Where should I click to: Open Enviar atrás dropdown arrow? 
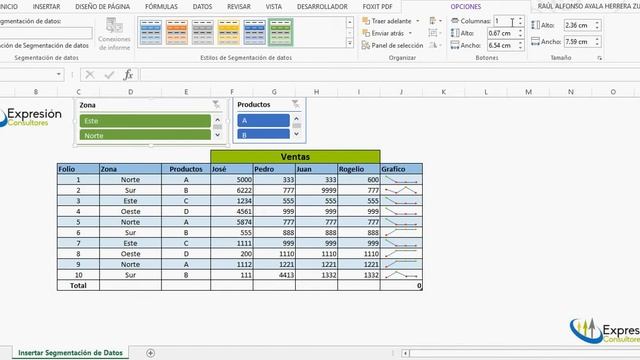click(410, 33)
